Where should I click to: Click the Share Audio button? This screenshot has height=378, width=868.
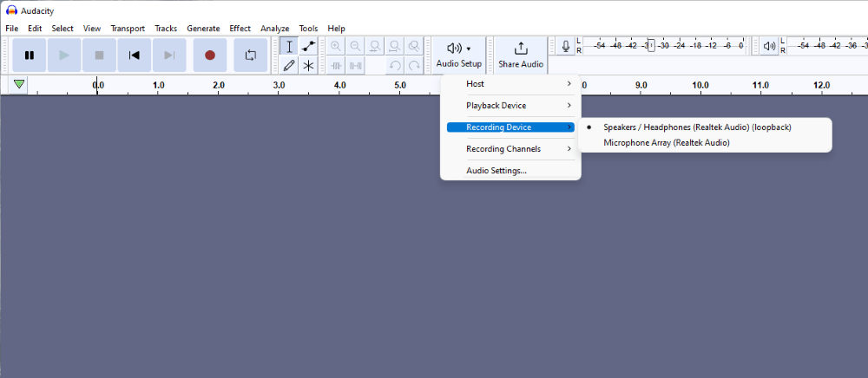tap(520, 55)
